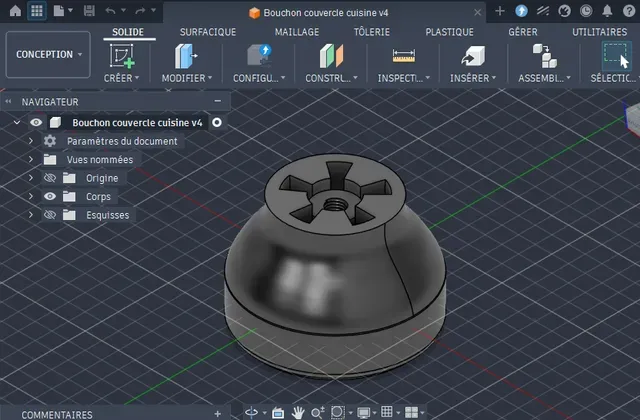Activate the root component radio button
This screenshot has height=420, width=640.
[217, 122]
